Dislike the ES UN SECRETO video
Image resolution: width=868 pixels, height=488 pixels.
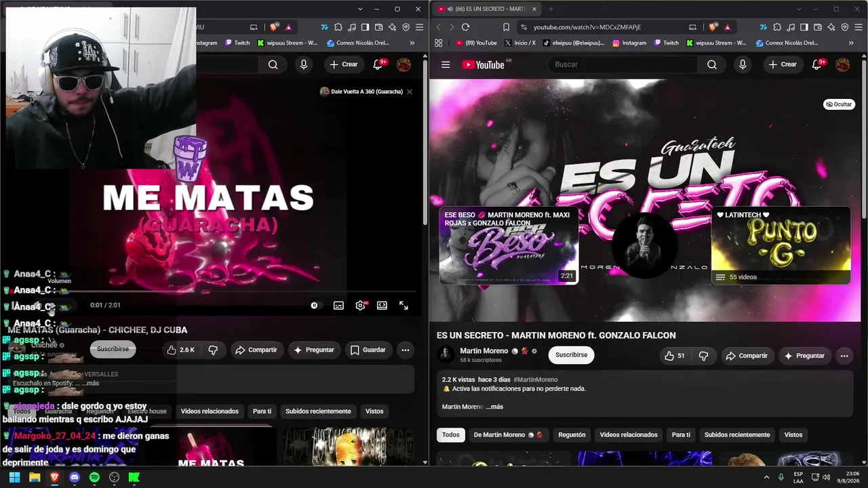click(704, 356)
